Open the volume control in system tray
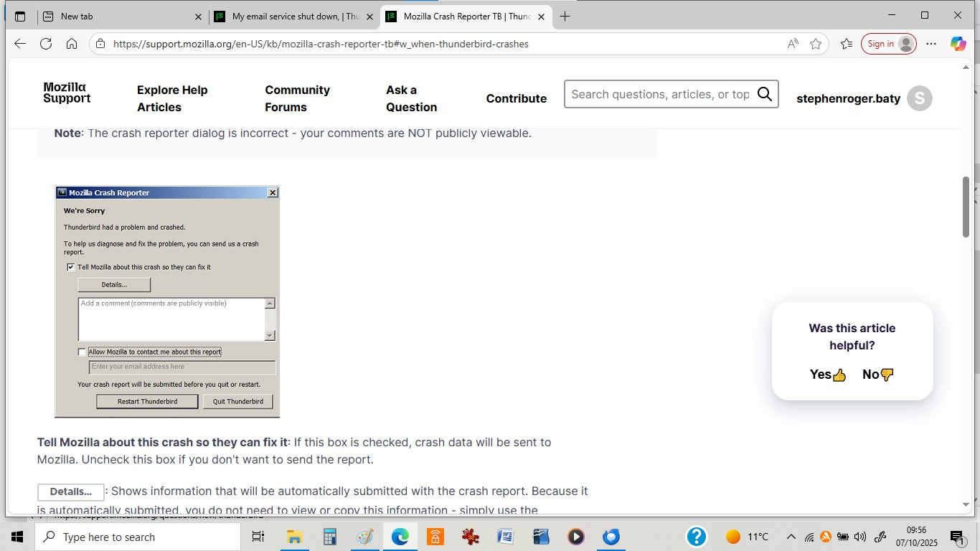The height and width of the screenshot is (551, 980). tap(860, 537)
